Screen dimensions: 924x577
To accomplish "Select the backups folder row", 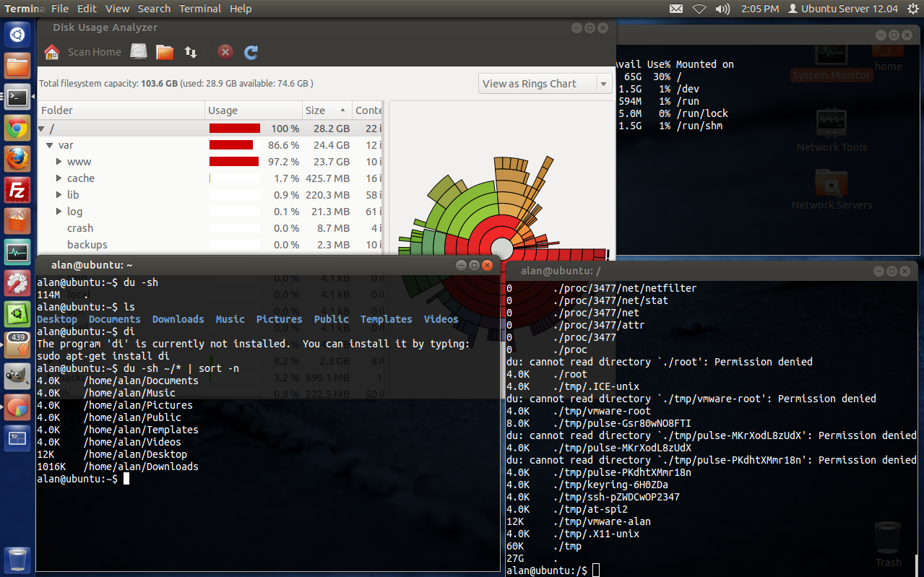I will pyautogui.click(x=210, y=245).
